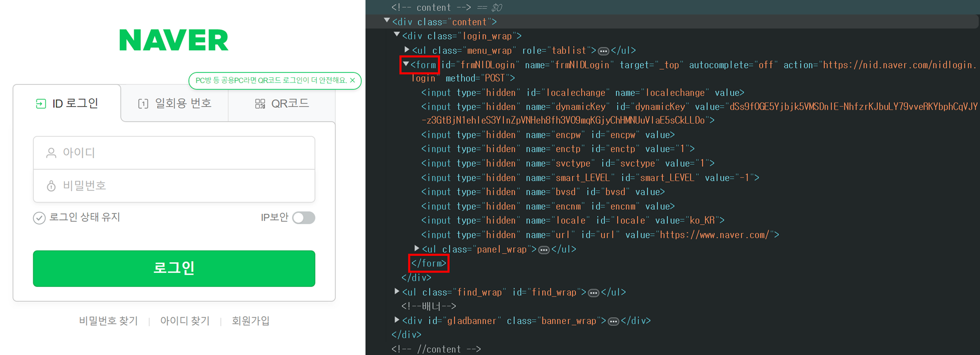Select the hidden input encpw line

tap(548, 135)
